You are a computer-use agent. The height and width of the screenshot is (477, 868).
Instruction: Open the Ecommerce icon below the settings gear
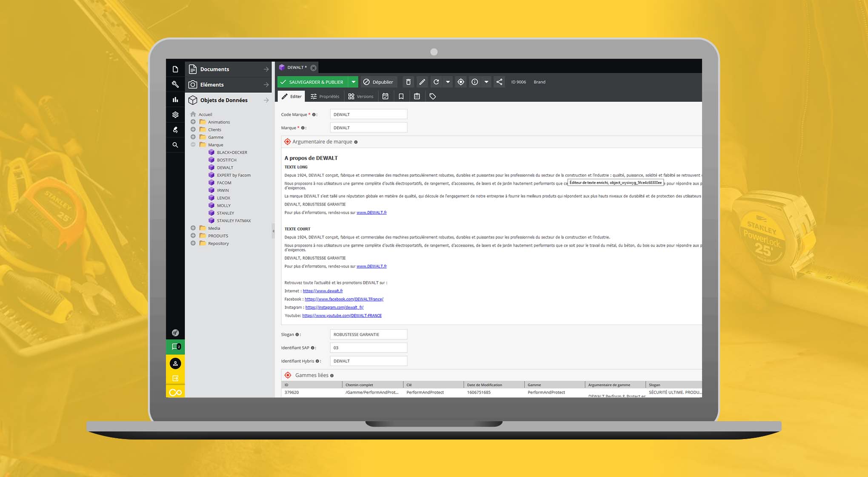coord(175,130)
